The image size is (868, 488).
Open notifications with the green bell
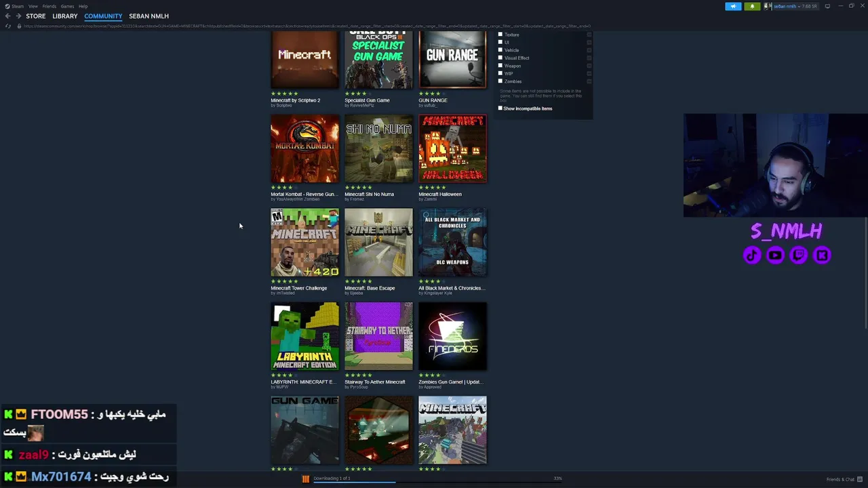752,6
